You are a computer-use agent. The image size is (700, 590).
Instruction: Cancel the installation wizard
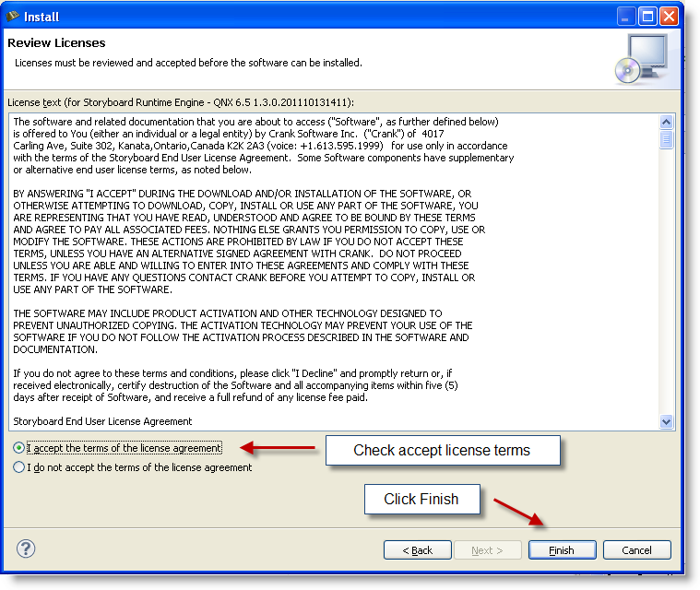click(x=636, y=550)
